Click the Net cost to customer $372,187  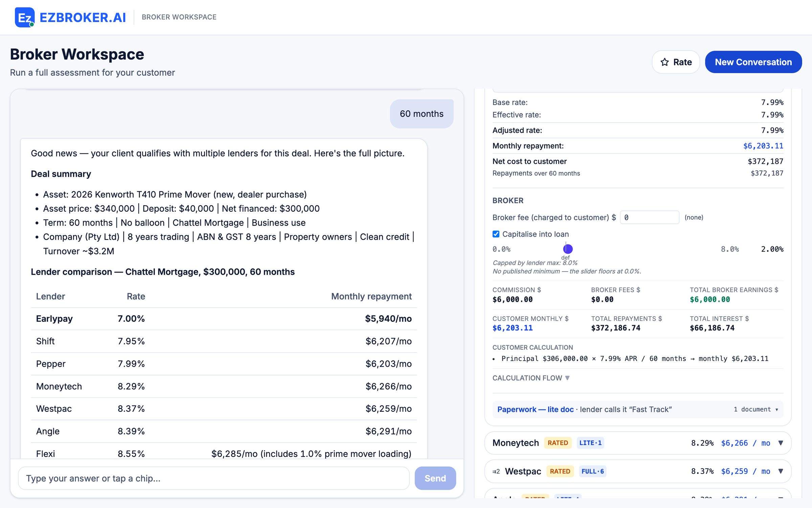coord(765,162)
